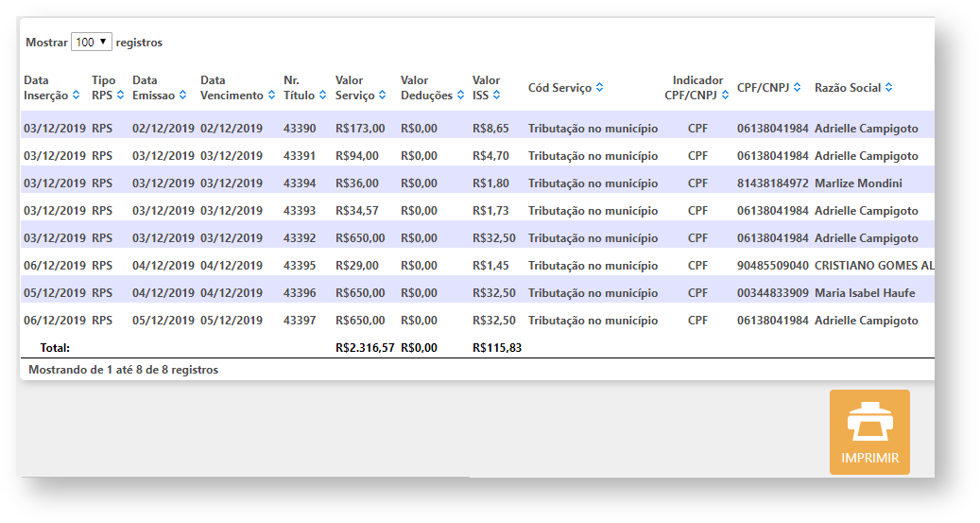
Task: Sort by Tipo RPS column arrows
Action: coord(120,96)
